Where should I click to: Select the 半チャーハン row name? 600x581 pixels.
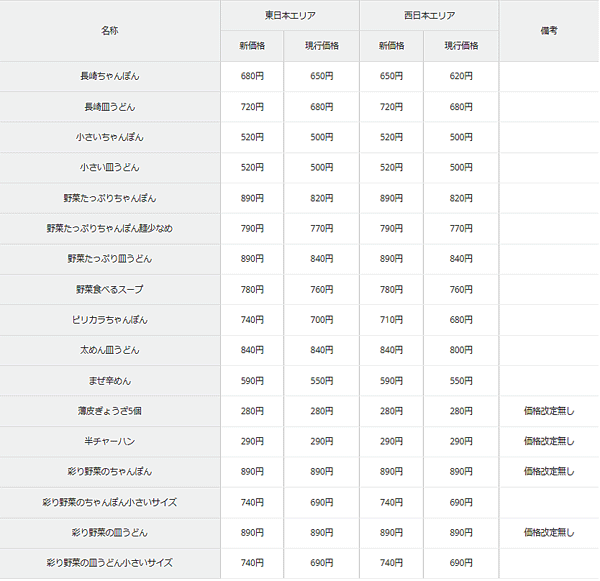pyautogui.click(x=110, y=441)
